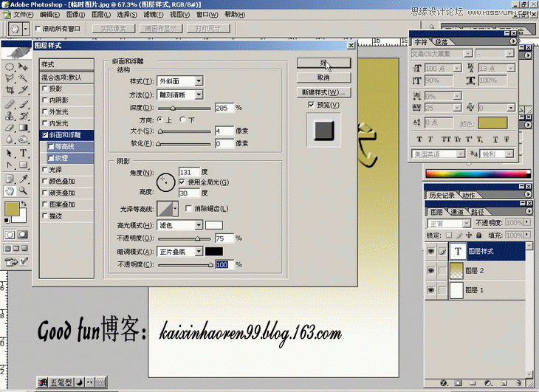Select the History Brush tool
This screenshot has height=392, width=539.
click(x=23, y=116)
